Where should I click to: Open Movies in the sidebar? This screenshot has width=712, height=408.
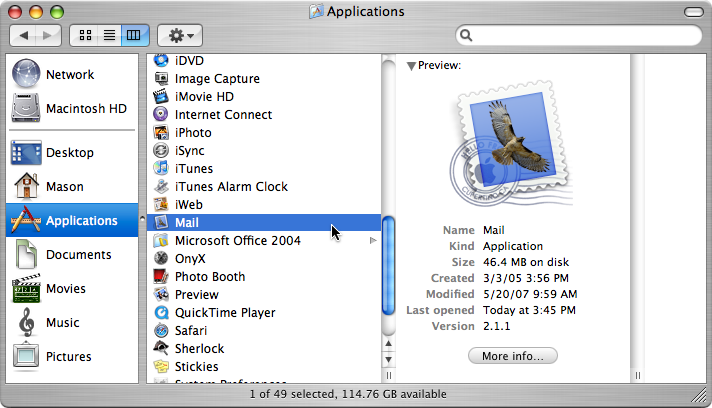click(72, 289)
